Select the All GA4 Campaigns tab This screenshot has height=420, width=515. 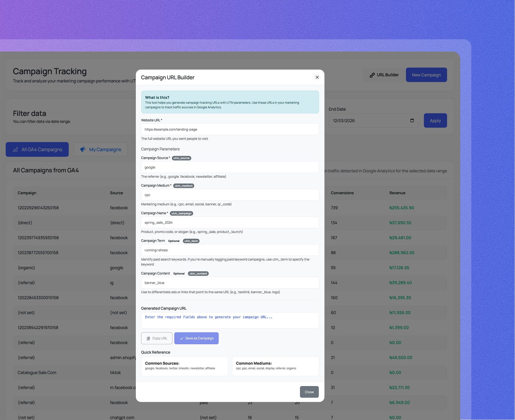click(x=37, y=149)
